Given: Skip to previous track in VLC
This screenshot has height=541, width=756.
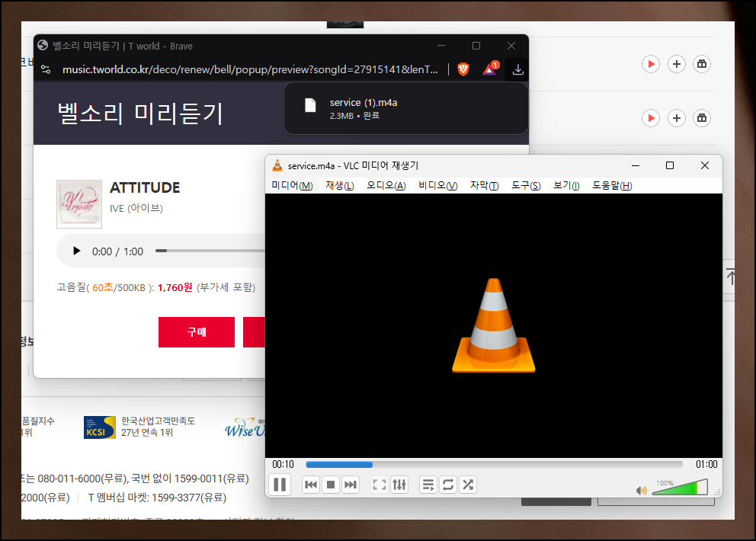Looking at the screenshot, I should (x=311, y=485).
